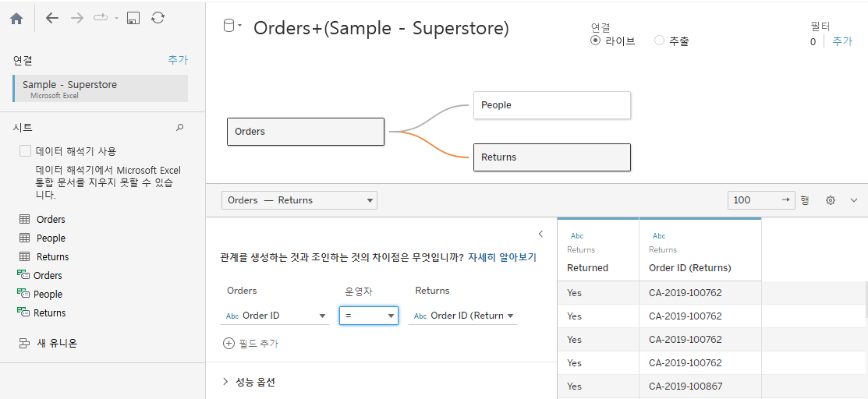Expand the 성능 옵션 section
Image resolution: width=868 pixels, height=399 pixels.
pos(226,381)
